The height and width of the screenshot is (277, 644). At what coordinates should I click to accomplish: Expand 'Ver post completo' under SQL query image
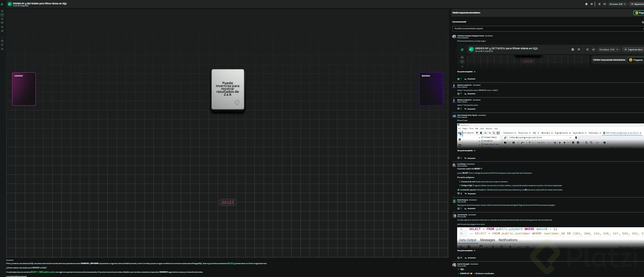466,250
